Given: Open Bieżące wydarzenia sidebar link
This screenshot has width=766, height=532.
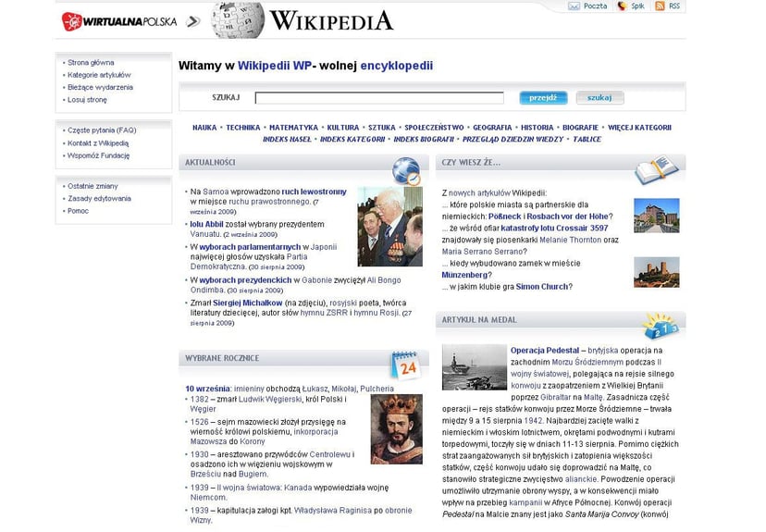Looking at the screenshot, I should (x=100, y=87).
